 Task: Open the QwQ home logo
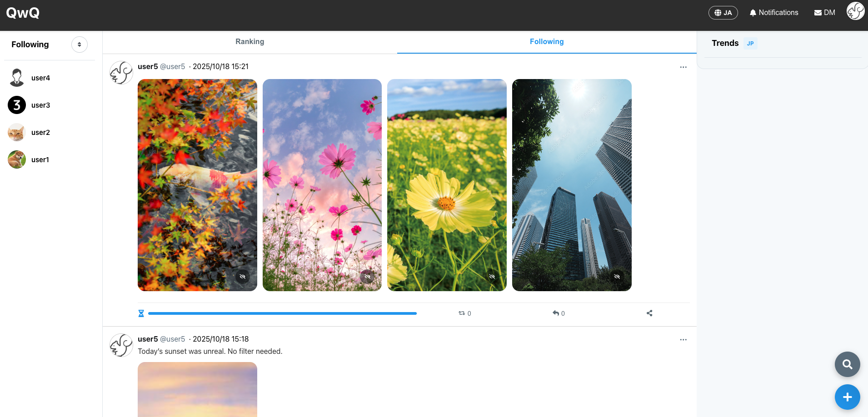coord(23,13)
